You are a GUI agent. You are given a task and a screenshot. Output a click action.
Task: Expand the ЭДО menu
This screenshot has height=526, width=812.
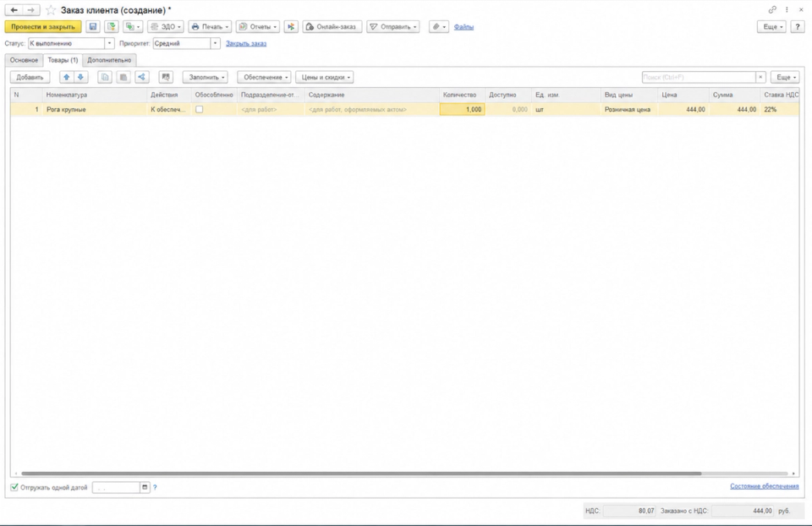166,26
